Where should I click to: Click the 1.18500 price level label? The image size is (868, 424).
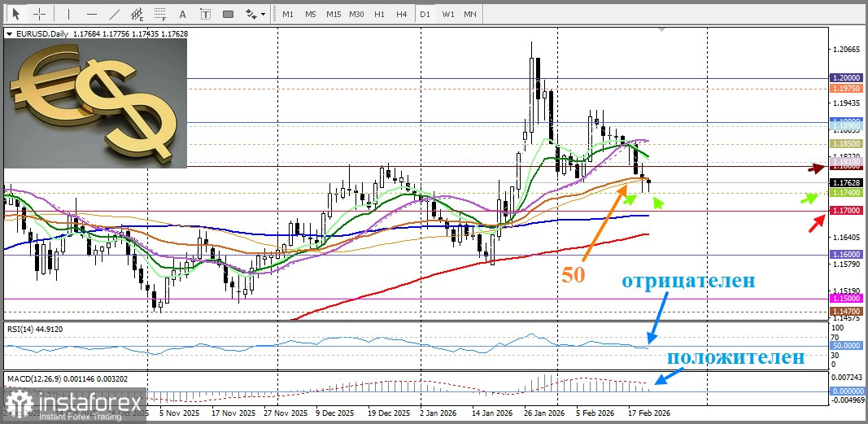(x=846, y=143)
